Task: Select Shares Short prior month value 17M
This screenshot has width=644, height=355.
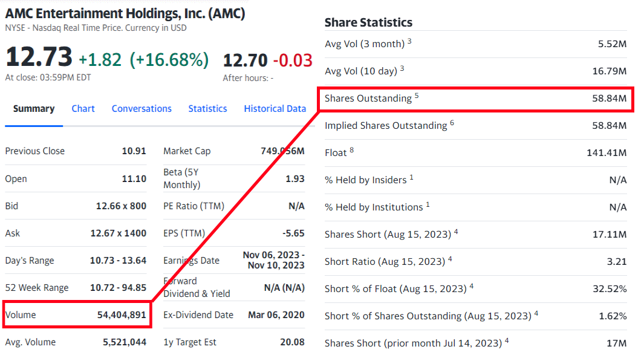Action: coord(617,343)
